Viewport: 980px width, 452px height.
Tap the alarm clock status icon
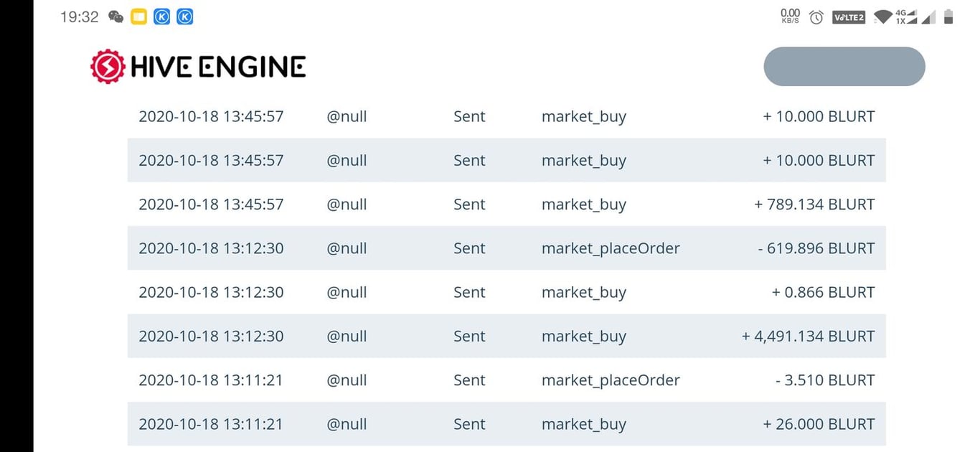pyautogui.click(x=816, y=17)
